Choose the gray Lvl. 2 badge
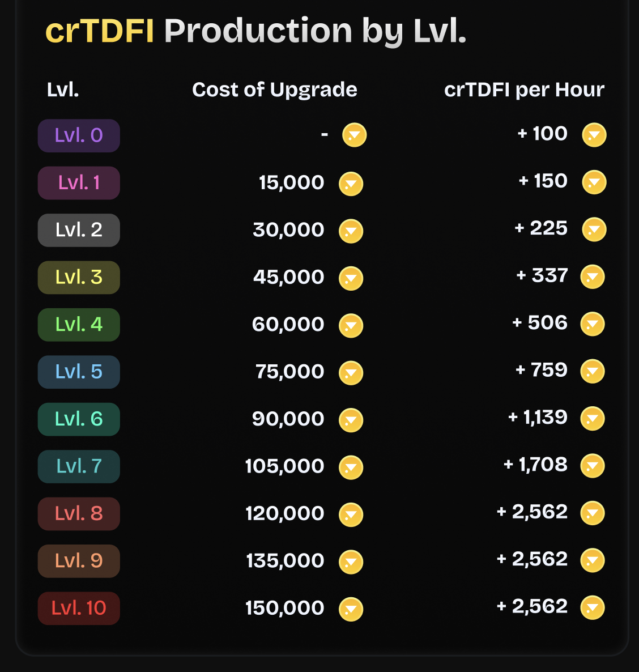Image resolution: width=639 pixels, height=672 pixels. pos(79,230)
